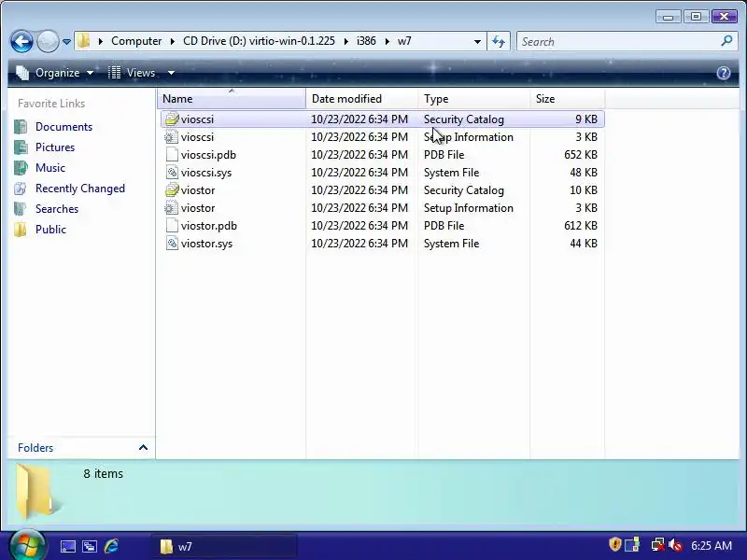Click the viostor.sys file name
The width and height of the screenshot is (747, 560).
click(206, 244)
